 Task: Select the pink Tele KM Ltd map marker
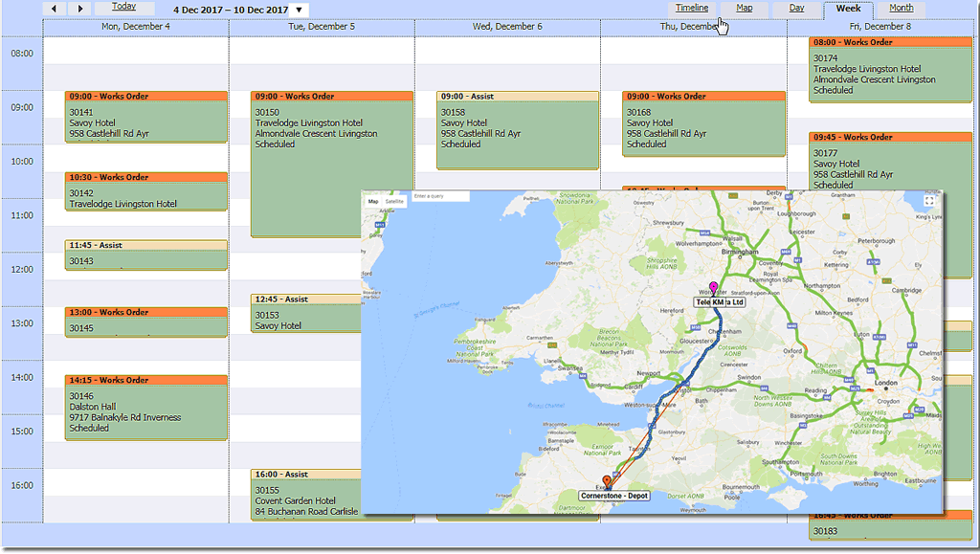coord(713,287)
